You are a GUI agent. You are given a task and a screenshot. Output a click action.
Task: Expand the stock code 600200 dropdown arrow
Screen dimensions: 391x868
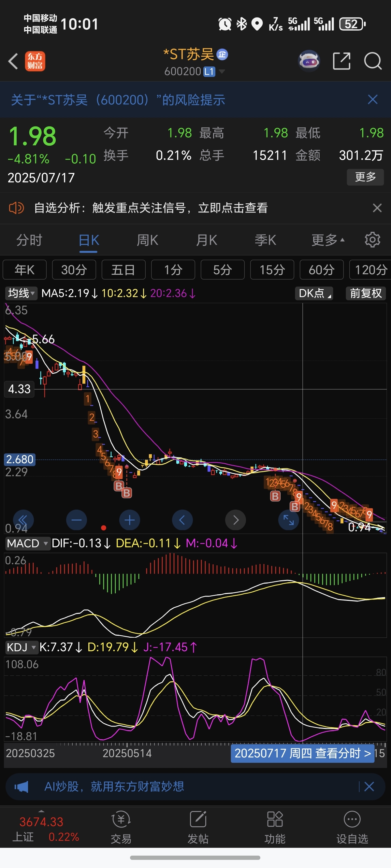pyautogui.click(x=222, y=71)
